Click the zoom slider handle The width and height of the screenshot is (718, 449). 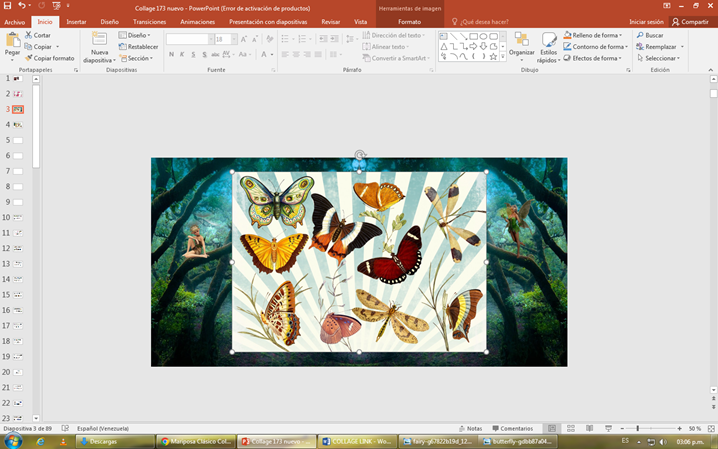point(637,428)
